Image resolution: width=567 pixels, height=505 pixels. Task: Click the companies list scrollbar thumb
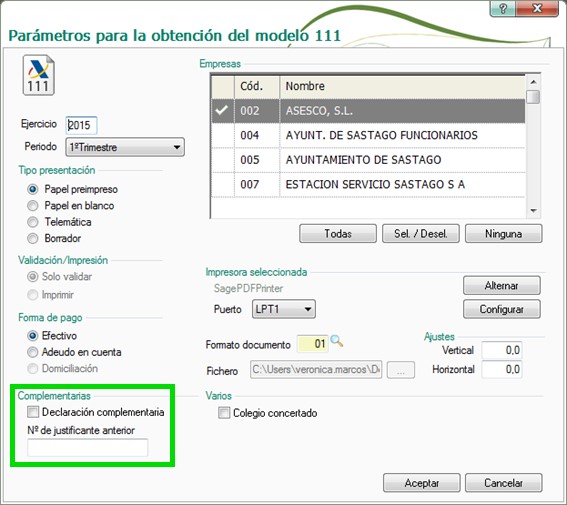tap(533, 97)
